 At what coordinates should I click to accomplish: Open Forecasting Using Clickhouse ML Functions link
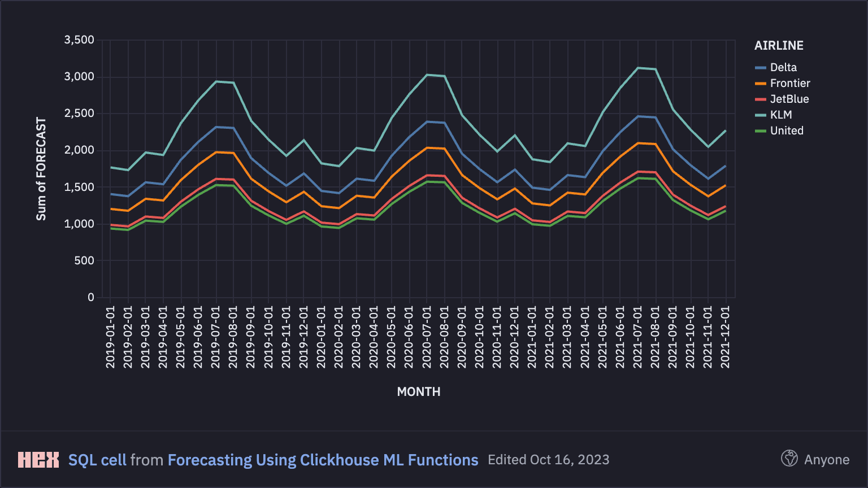click(323, 460)
